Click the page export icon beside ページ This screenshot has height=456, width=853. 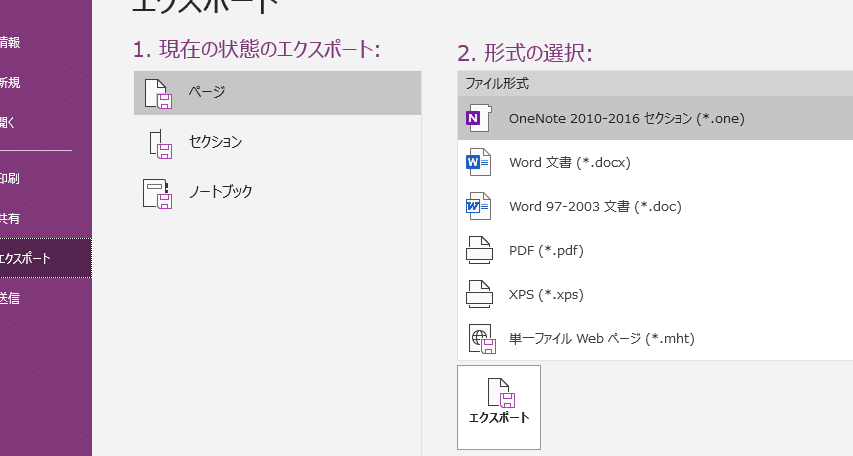[x=159, y=93]
